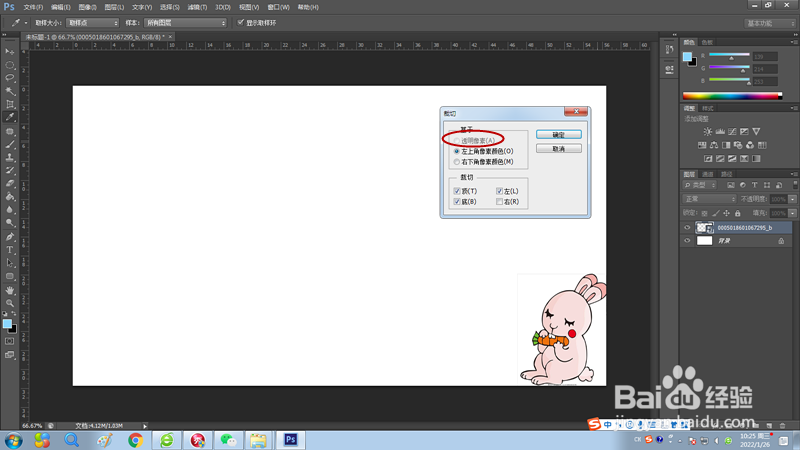The image size is (800, 450).
Task: Select the Eraser tool
Action: pos(10,183)
